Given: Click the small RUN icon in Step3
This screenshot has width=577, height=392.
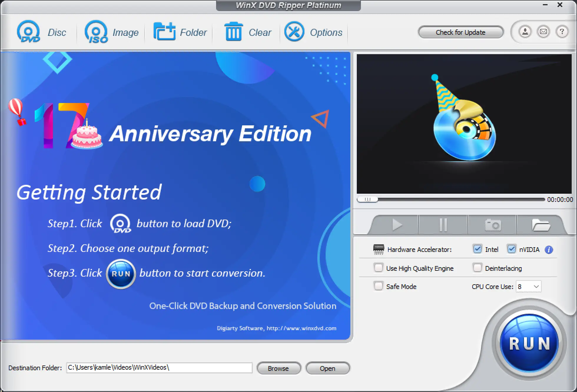Looking at the screenshot, I should click(121, 273).
